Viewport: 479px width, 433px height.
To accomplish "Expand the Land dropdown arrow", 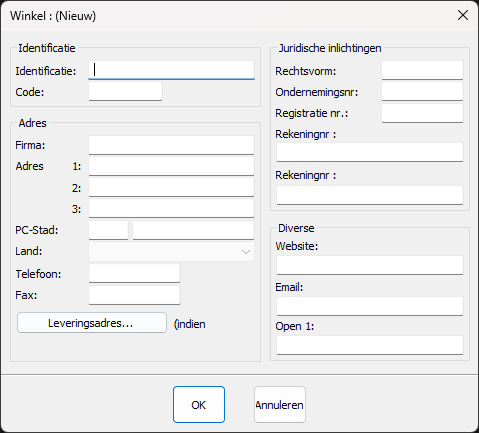I will [x=246, y=252].
